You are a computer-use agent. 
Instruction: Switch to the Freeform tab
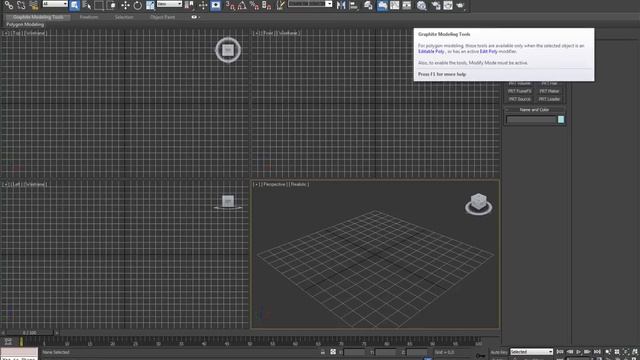(89, 17)
